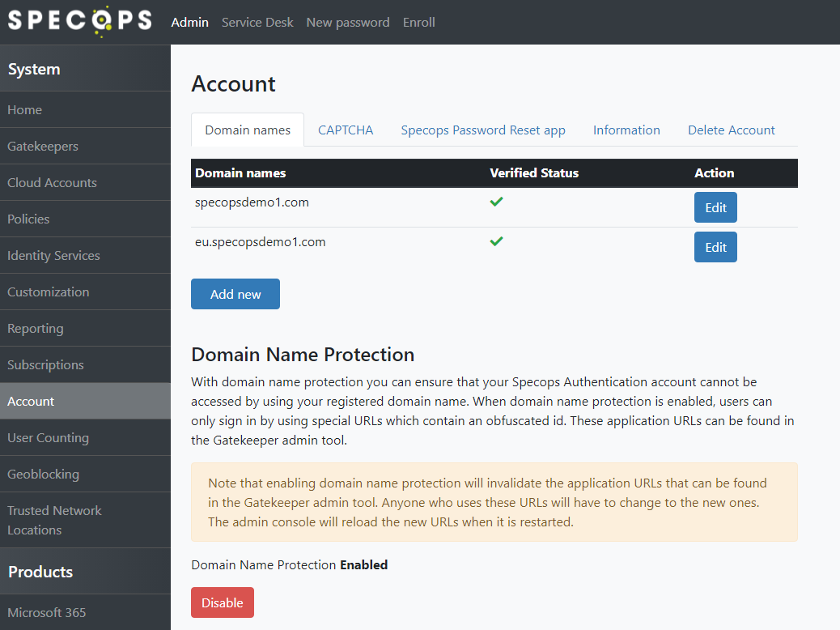Switch to the Information tab
The height and width of the screenshot is (630, 840).
pyautogui.click(x=626, y=130)
